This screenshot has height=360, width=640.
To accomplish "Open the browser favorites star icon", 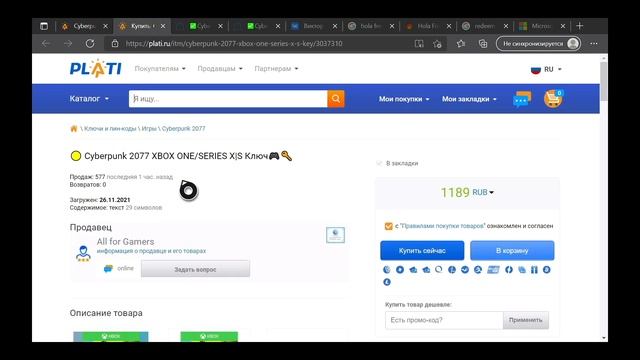I will pyautogui.click(x=461, y=43).
